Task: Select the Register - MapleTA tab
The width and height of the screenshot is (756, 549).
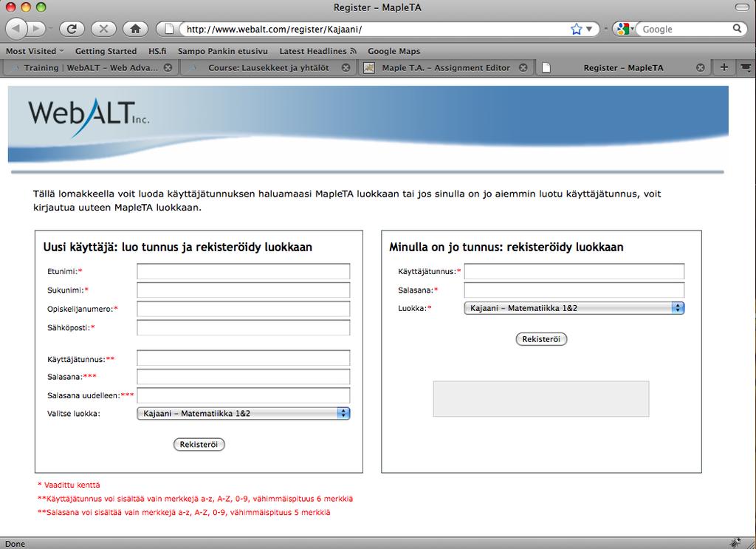Action: (623, 68)
